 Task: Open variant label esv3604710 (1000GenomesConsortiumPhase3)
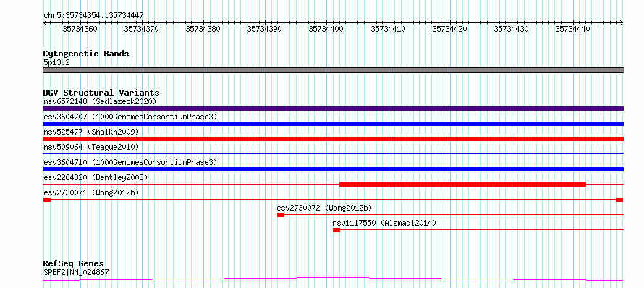130,162
